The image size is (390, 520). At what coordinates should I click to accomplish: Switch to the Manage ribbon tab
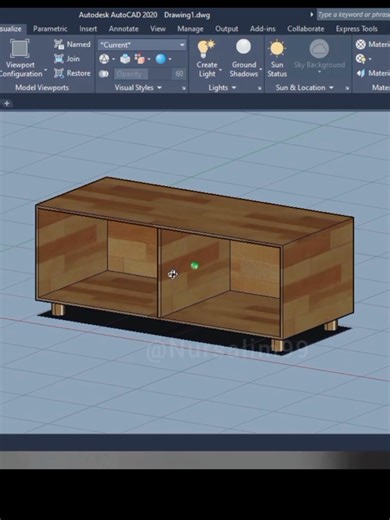click(190, 29)
